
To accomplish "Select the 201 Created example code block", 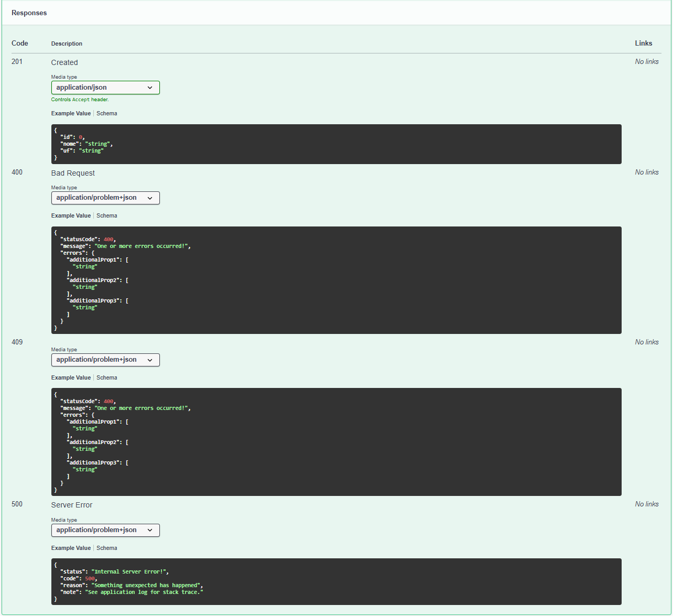I will tap(335, 144).
